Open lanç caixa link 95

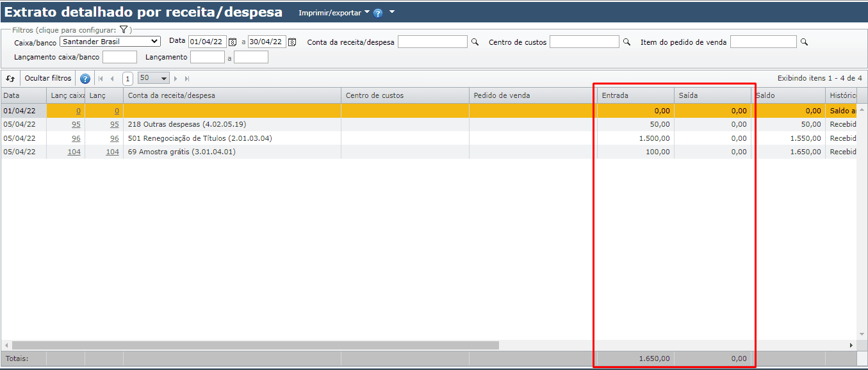click(76, 124)
